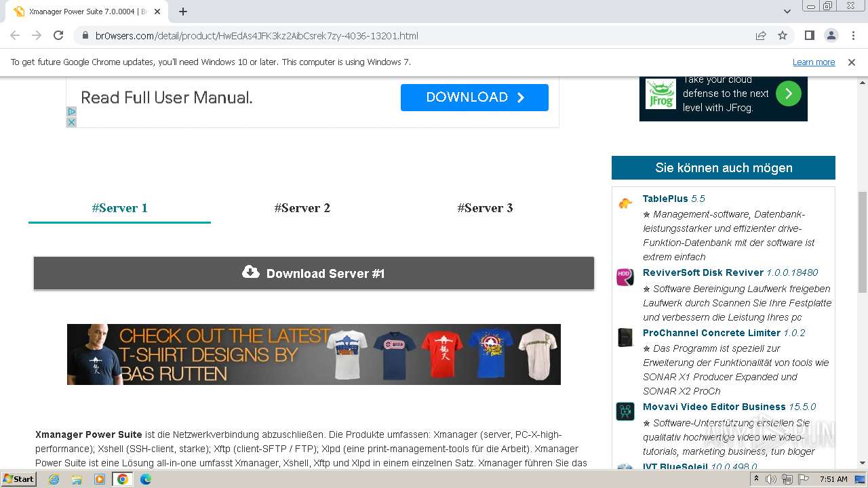The height and width of the screenshot is (488, 868).
Task: Open the Learn more link
Action: click(x=814, y=62)
